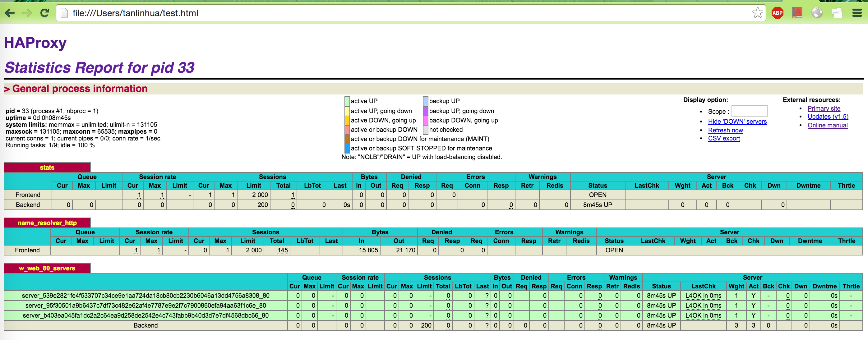Click the w_web_80_servers proxy title

coord(47,268)
